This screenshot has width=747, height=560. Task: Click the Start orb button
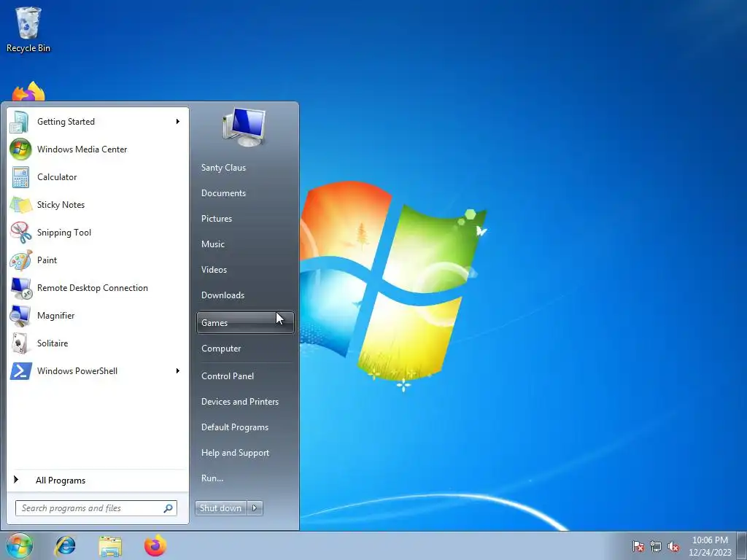pos(20,545)
